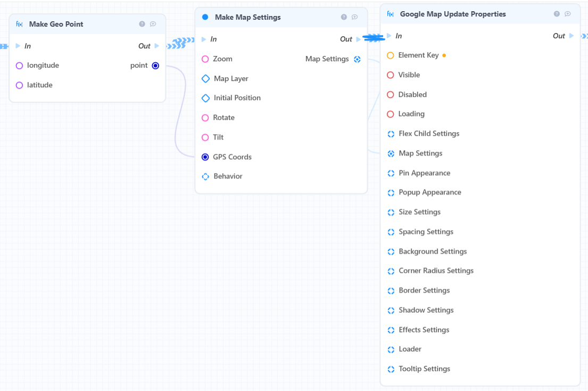Viewport: 588px width, 391px height.
Task: Select the Tilt input pin
Action: tap(205, 137)
